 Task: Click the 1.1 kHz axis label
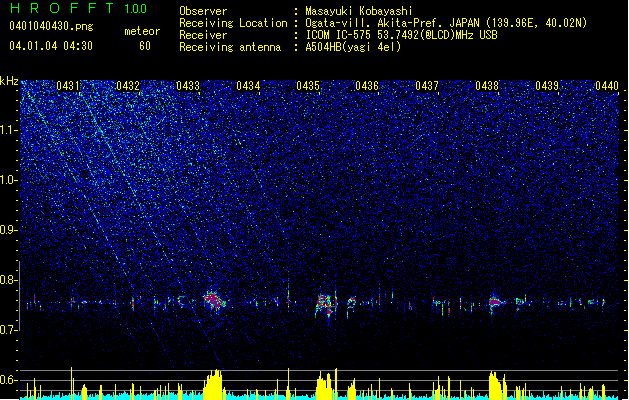[x=8, y=130]
